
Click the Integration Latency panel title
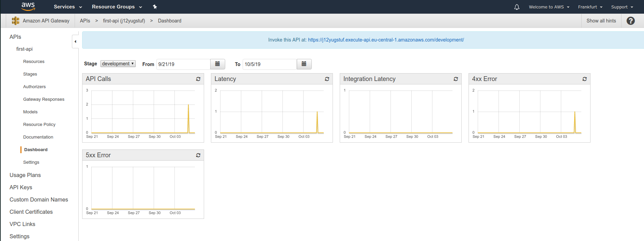point(369,79)
